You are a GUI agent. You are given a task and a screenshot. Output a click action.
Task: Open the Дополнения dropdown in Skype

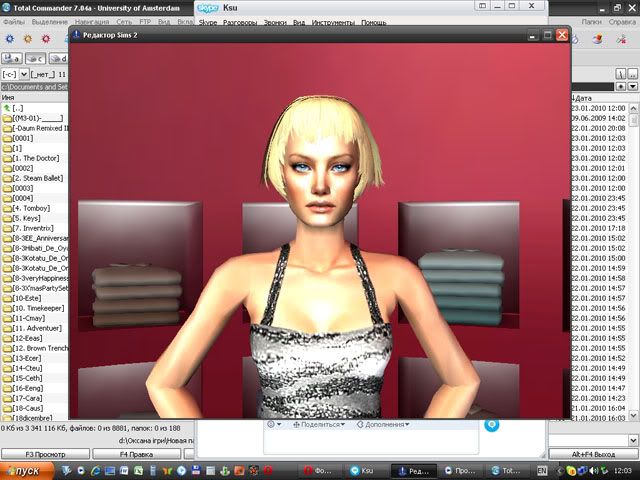pyautogui.click(x=383, y=424)
